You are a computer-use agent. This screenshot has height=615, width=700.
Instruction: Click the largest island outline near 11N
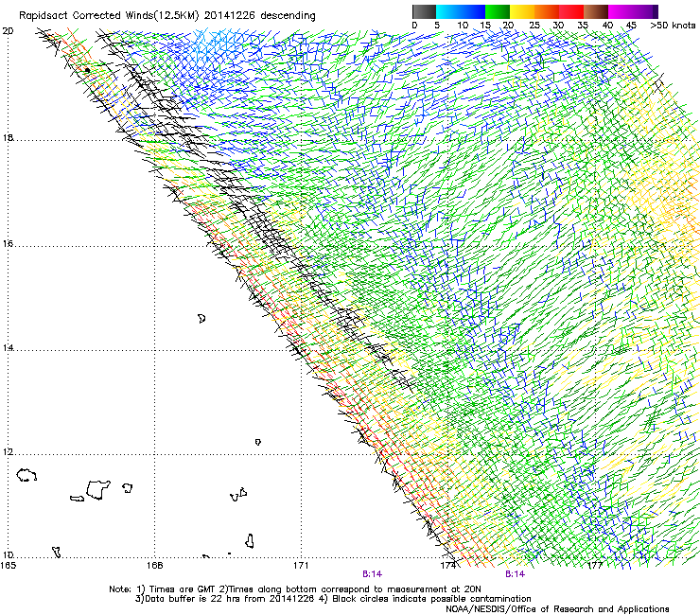click(x=97, y=489)
